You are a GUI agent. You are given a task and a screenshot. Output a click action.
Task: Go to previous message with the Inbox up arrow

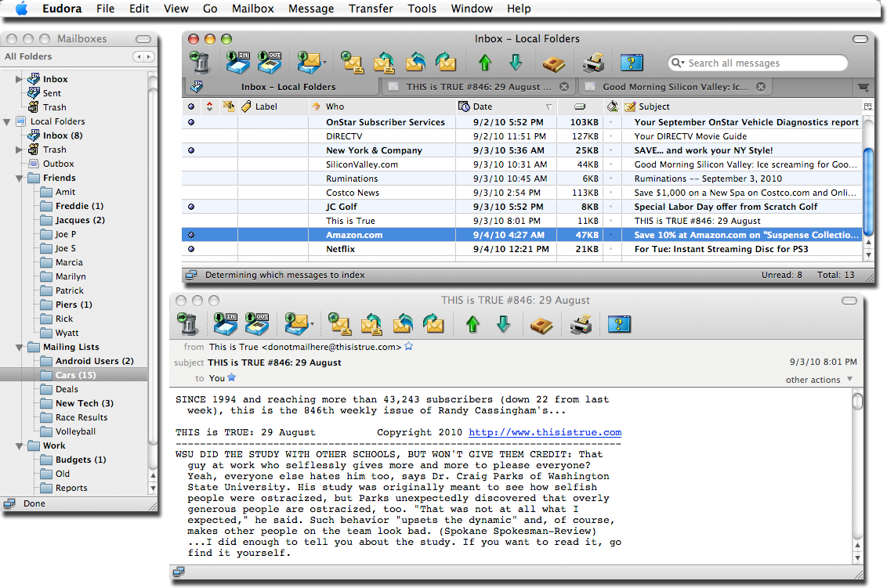485,62
